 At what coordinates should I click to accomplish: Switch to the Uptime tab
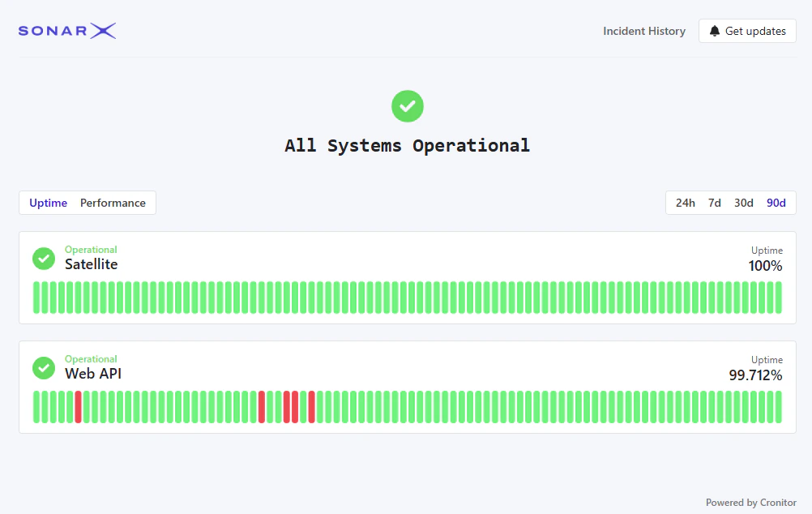(x=48, y=203)
